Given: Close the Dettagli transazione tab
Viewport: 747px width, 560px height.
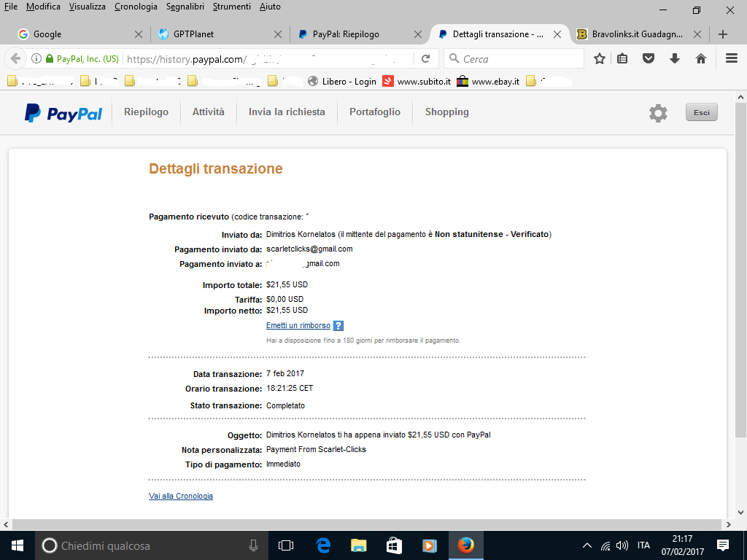Looking at the screenshot, I should pos(557,34).
